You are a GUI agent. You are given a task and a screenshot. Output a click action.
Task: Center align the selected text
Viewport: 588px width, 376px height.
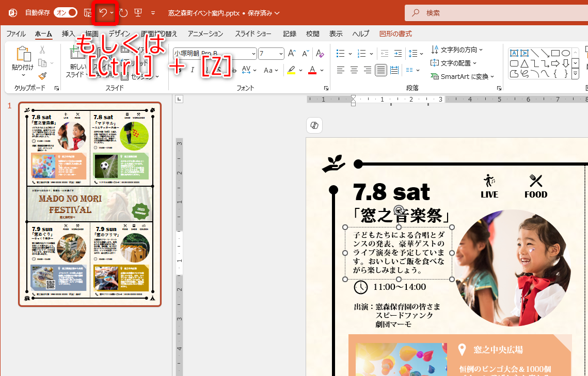[353, 70]
